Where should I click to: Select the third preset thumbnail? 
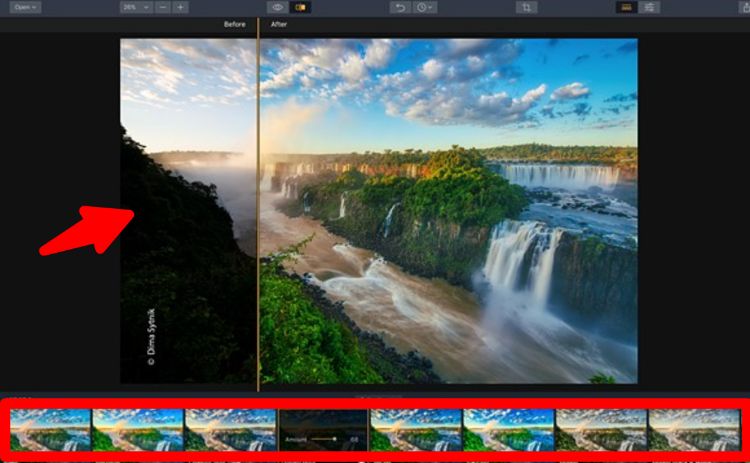231,430
